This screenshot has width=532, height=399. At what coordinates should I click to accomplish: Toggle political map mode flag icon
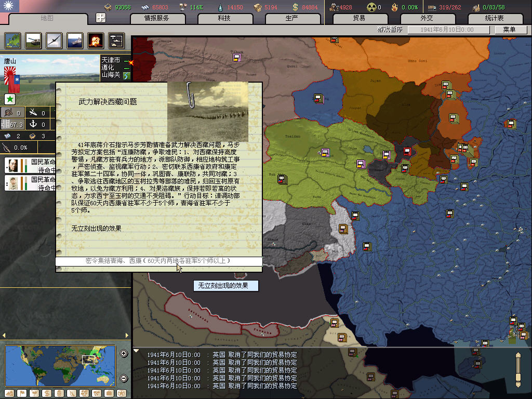click(22, 393)
